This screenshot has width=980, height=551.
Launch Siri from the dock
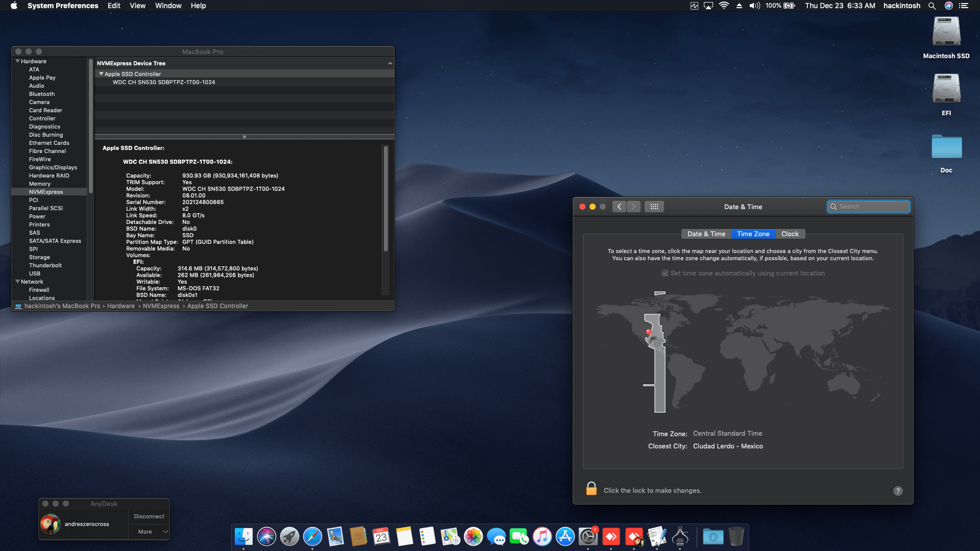click(x=266, y=537)
